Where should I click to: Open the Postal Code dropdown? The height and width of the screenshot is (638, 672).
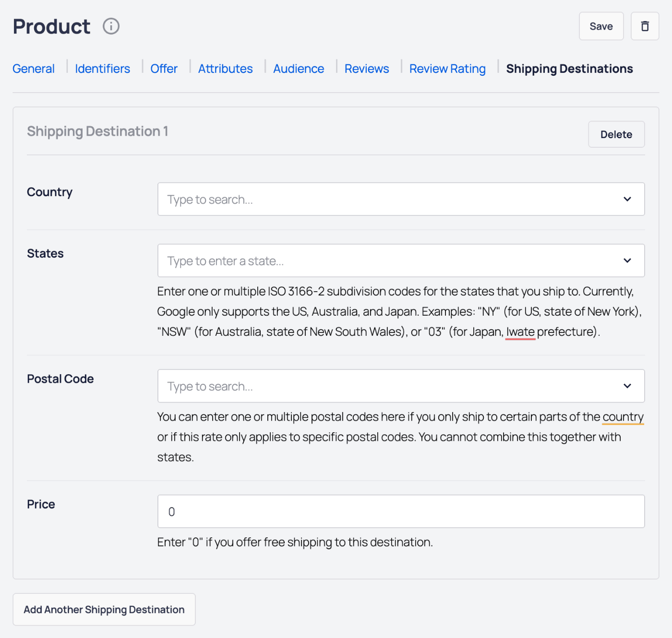pyautogui.click(x=627, y=386)
